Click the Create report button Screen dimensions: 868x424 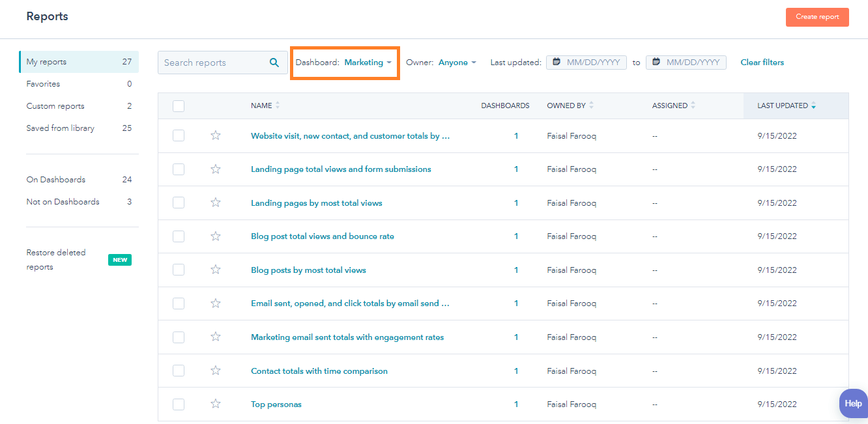click(x=817, y=17)
